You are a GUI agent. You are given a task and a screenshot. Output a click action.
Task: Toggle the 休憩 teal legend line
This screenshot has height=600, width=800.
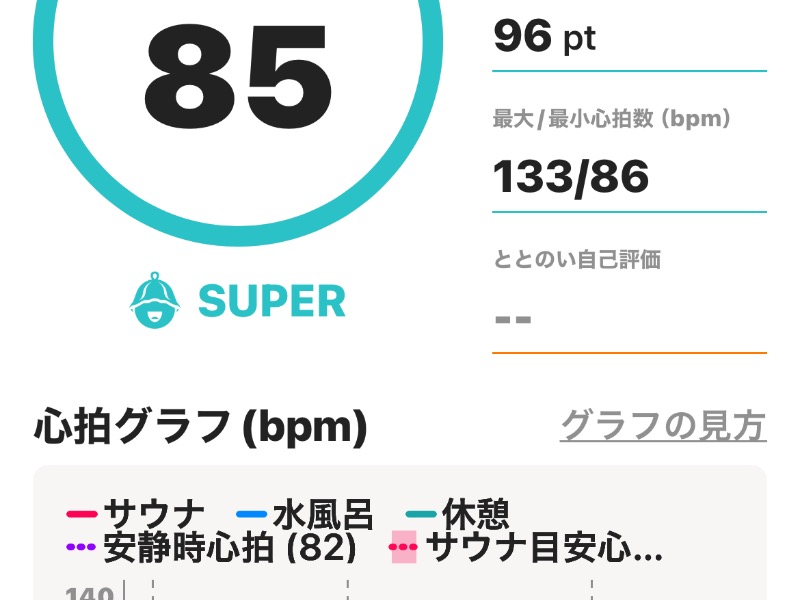(x=421, y=514)
